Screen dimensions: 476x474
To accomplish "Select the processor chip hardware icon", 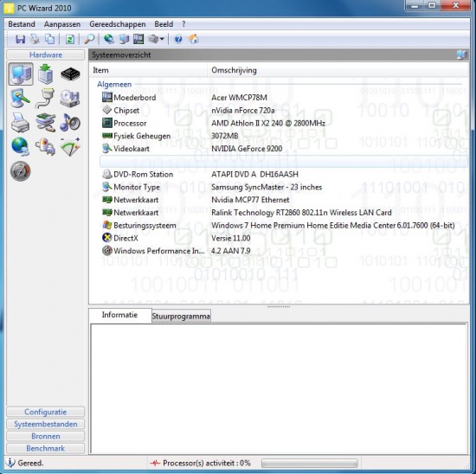I will click(x=70, y=74).
